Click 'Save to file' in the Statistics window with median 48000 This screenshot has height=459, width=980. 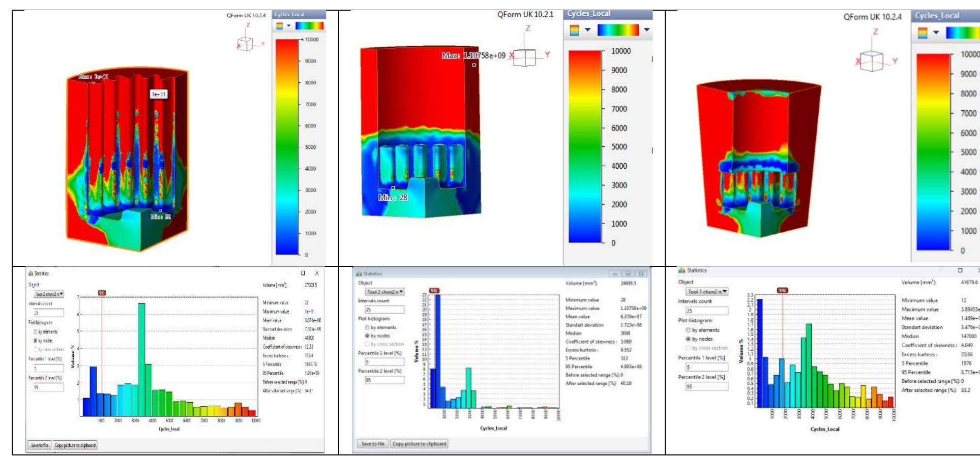pos(39,445)
